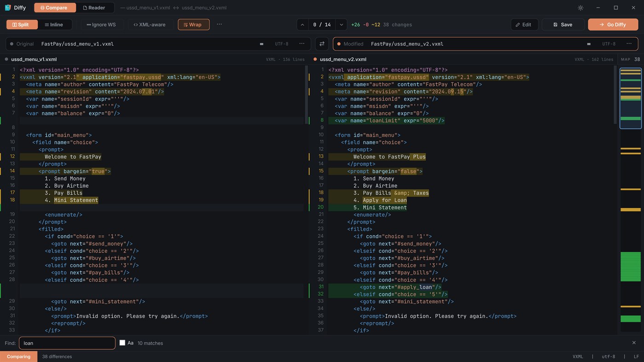Enable XML-aware comparison
This screenshot has width=644, height=362.
[x=150, y=25]
